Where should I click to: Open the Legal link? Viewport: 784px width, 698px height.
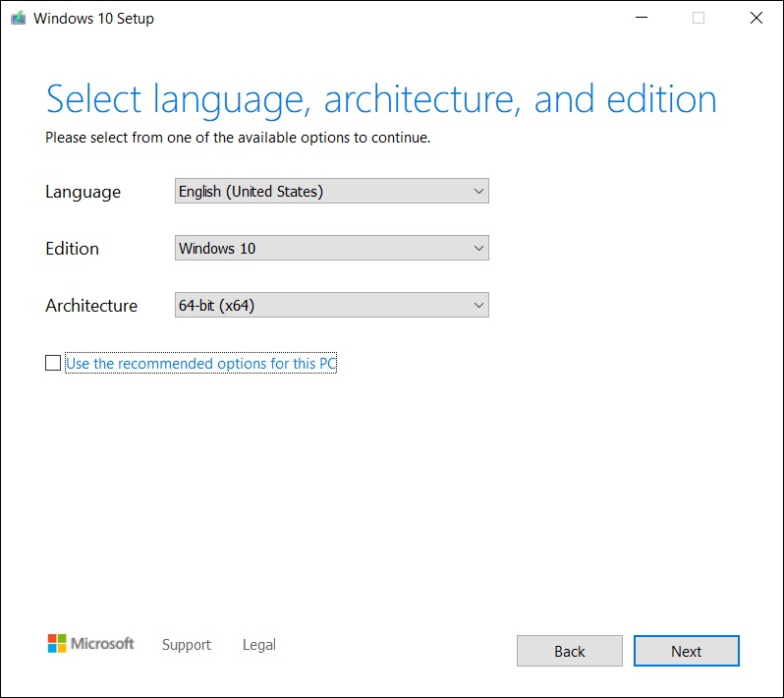259,645
